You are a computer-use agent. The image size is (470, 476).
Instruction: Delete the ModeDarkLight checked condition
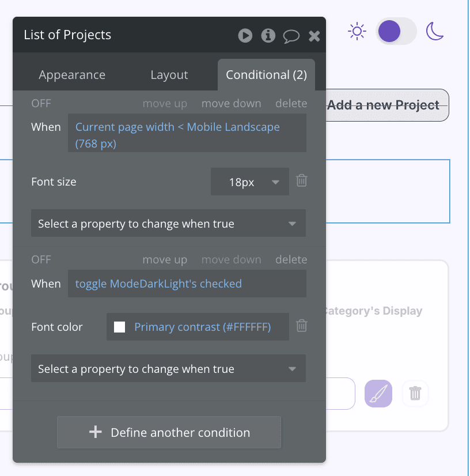(x=291, y=259)
